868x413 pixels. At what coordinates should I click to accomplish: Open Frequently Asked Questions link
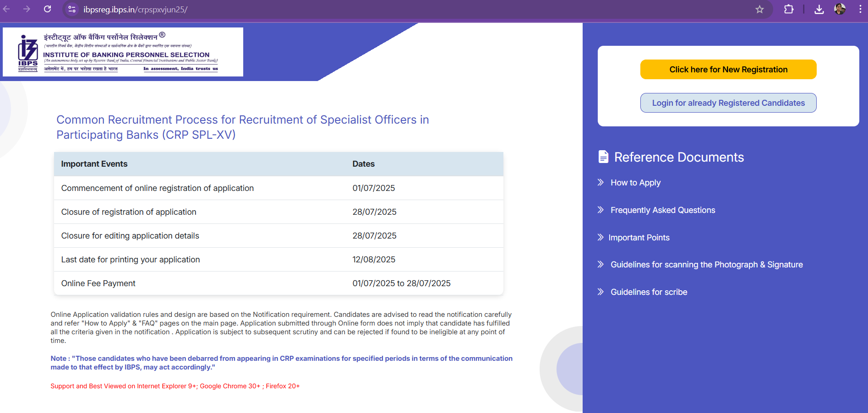pyautogui.click(x=662, y=210)
